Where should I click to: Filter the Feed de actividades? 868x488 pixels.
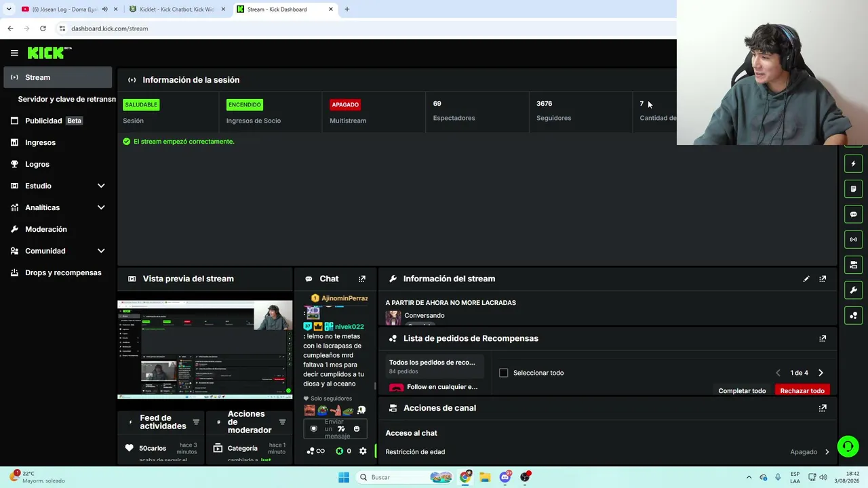pyautogui.click(x=196, y=422)
